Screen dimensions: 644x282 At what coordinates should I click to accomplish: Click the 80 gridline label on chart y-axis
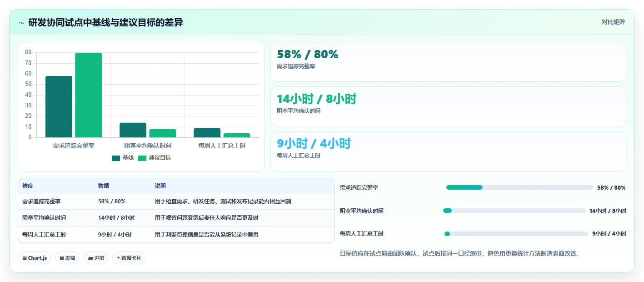28,52
